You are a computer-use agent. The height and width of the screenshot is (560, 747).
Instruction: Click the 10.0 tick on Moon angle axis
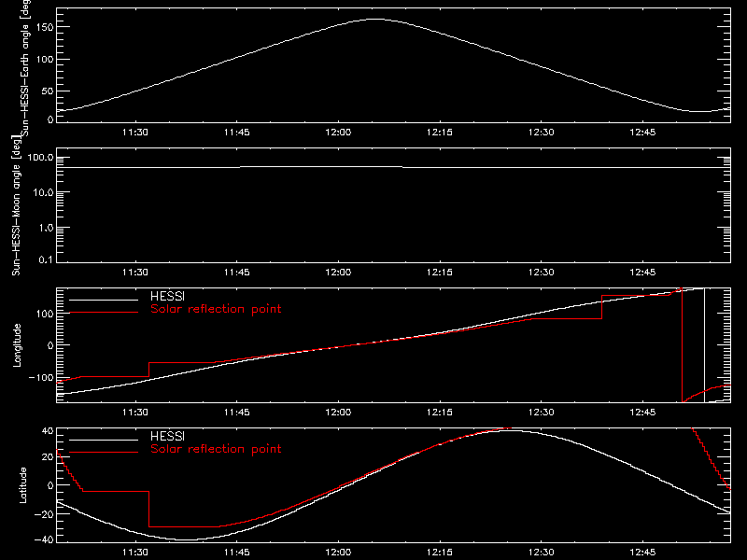[43, 192]
